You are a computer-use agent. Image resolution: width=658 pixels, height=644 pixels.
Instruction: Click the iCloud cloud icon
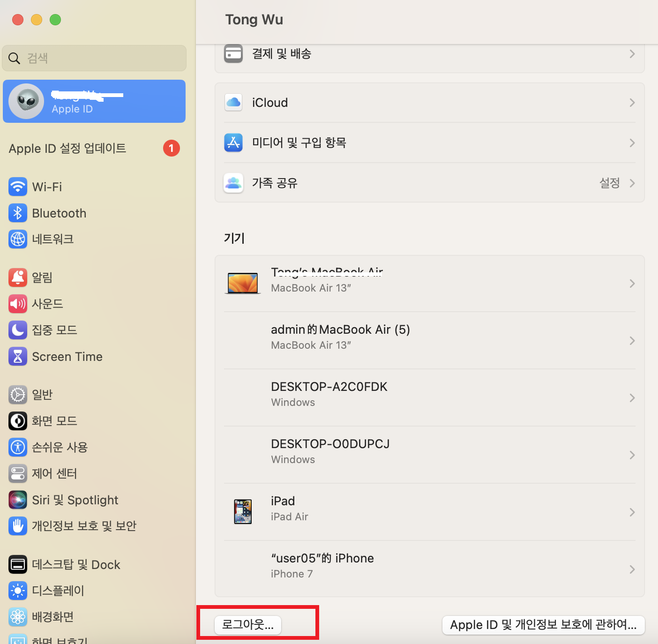point(233,103)
